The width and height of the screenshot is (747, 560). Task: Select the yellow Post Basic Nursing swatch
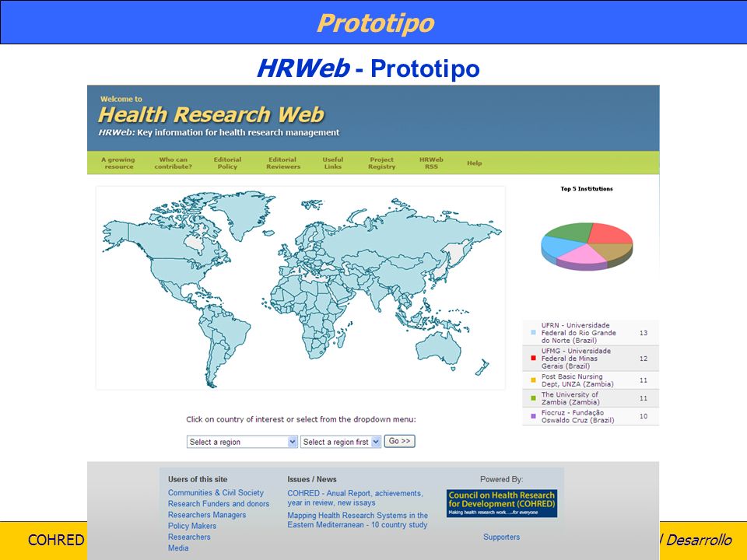pyautogui.click(x=533, y=380)
